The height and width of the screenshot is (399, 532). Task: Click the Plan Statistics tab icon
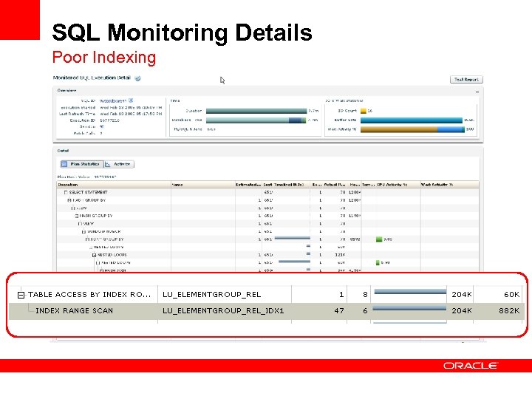64,164
